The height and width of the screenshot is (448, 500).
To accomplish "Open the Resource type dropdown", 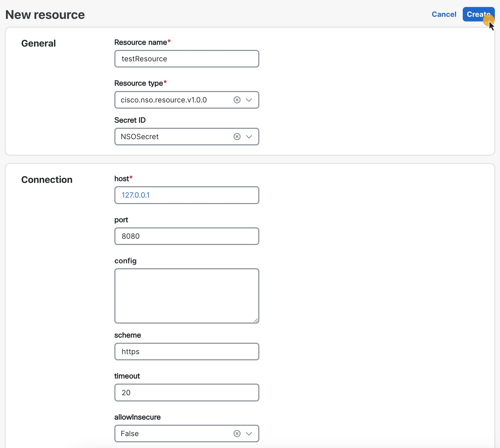I will (249, 100).
